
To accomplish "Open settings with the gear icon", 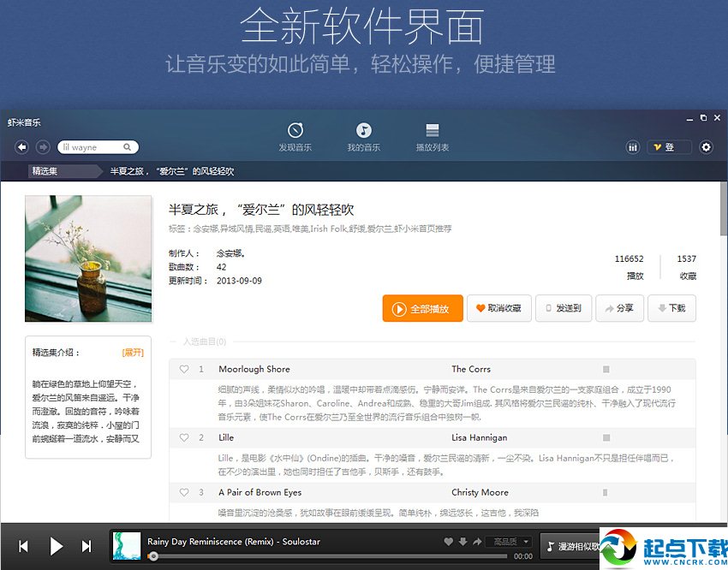I will coord(706,147).
